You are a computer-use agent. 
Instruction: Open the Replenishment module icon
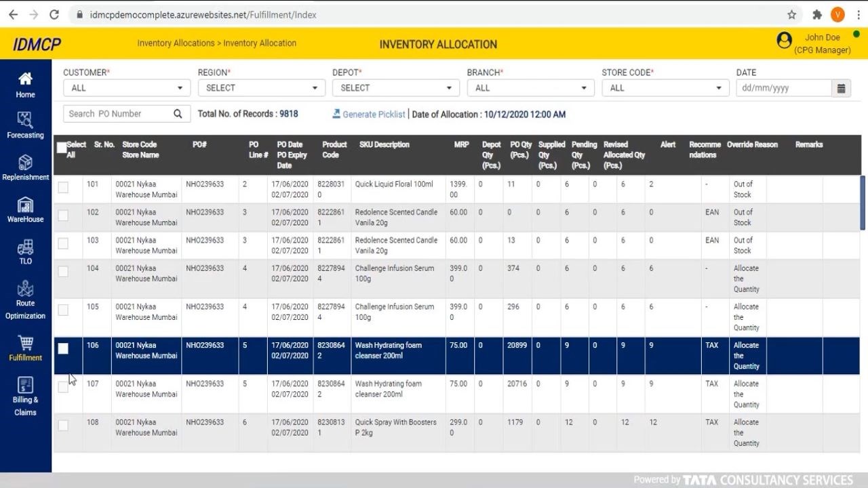tap(25, 162)
